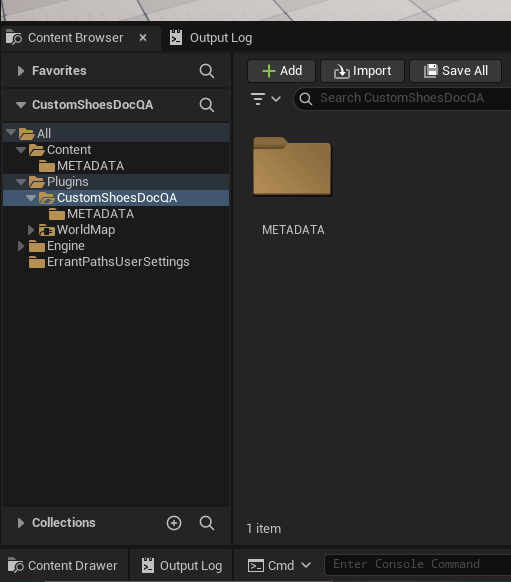Collapse the CustomShoesDocQA sources section
Image resolution: width=511 pixels, height=582 pixels.
click(x=21, y=105)
